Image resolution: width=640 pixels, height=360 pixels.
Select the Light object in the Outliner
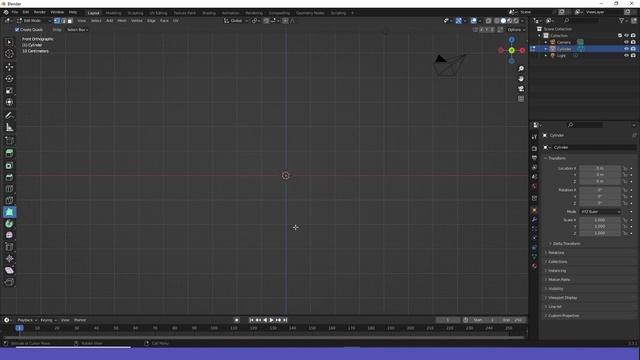[x=561, y=56]
